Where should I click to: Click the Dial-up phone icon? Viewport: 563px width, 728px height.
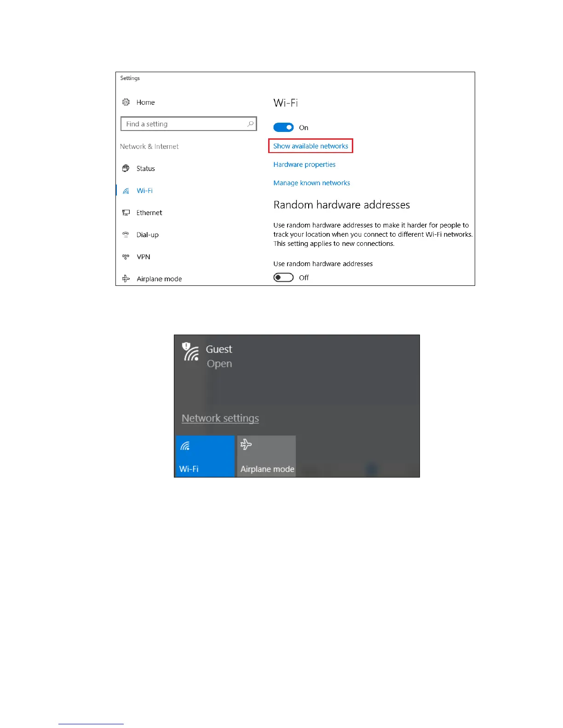pyautogui.click(x=126, y=234)
